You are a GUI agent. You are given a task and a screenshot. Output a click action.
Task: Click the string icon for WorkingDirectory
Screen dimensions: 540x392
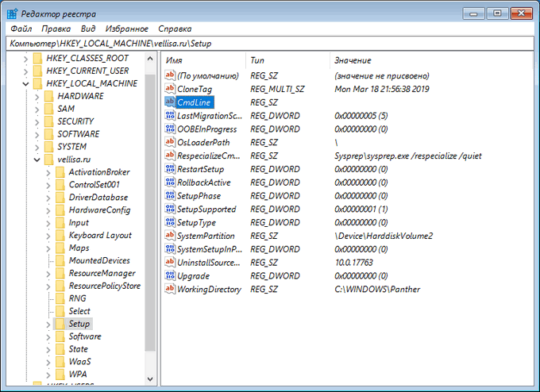coord(169,290)
